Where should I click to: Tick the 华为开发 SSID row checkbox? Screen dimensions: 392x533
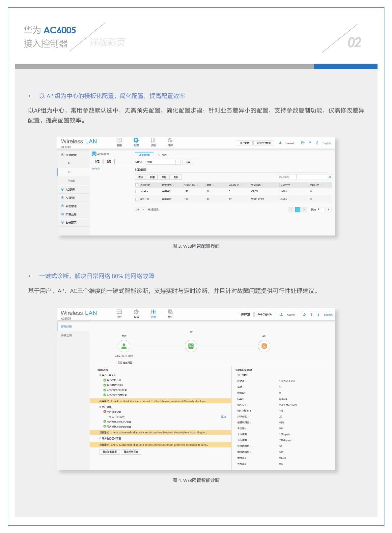coord(137,199)
